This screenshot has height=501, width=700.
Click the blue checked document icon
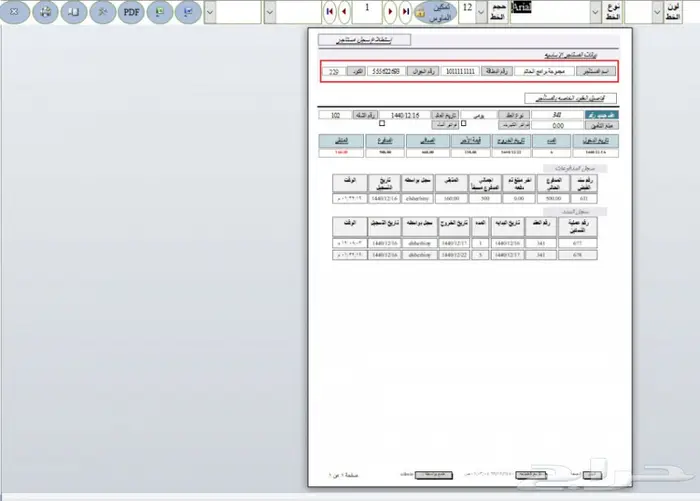(188, 12)
